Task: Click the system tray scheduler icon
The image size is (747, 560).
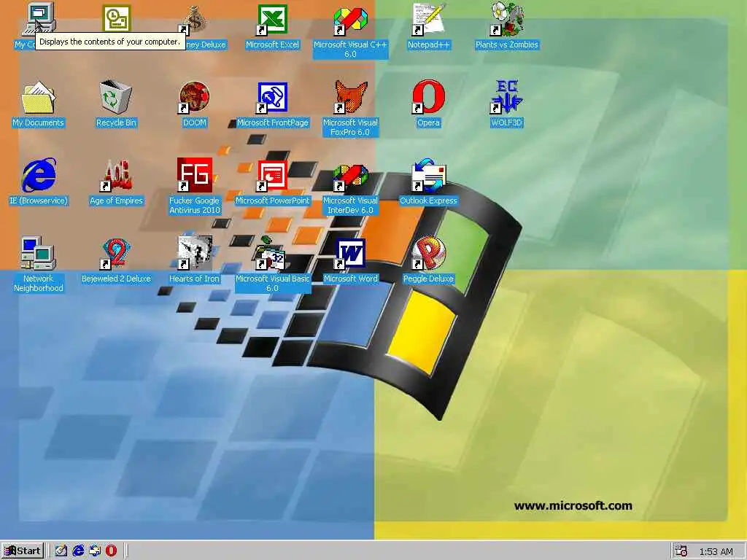Action: [x=681, y=551]
